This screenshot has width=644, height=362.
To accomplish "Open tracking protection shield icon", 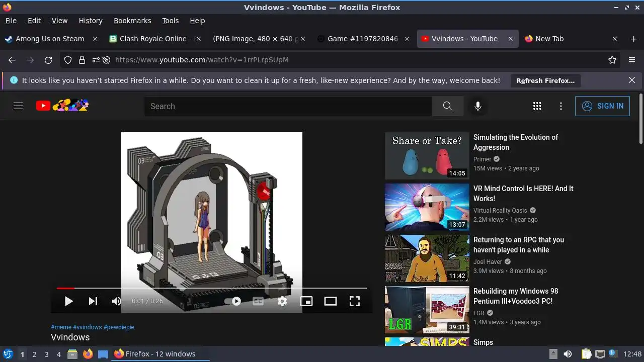I will pyautogui.click(x=68, y=60).
